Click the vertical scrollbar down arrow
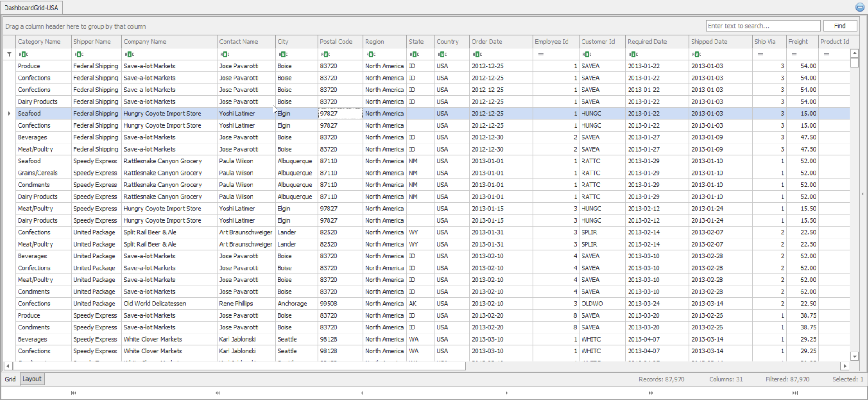 click(854, 356)
